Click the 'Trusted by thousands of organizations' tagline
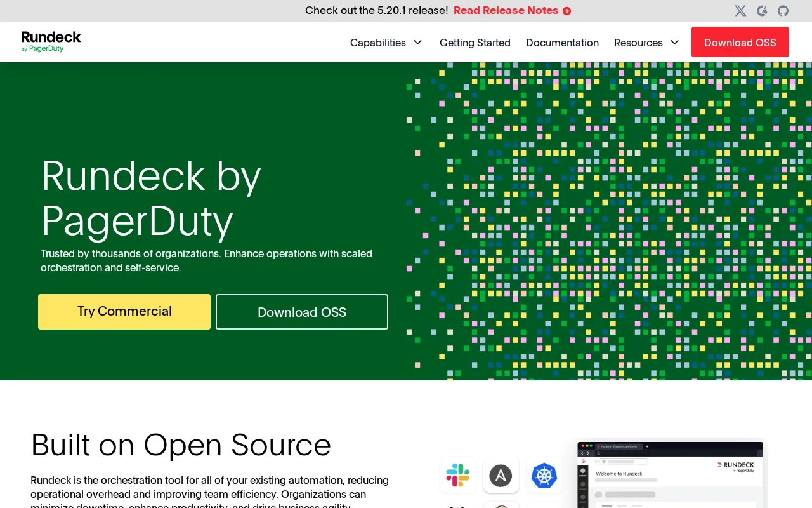This screenshot has width=812, height=508. [206, 260]
